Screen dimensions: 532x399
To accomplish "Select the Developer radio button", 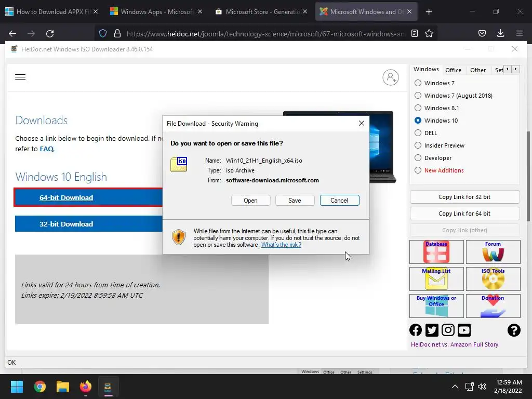I will (418, 158).
